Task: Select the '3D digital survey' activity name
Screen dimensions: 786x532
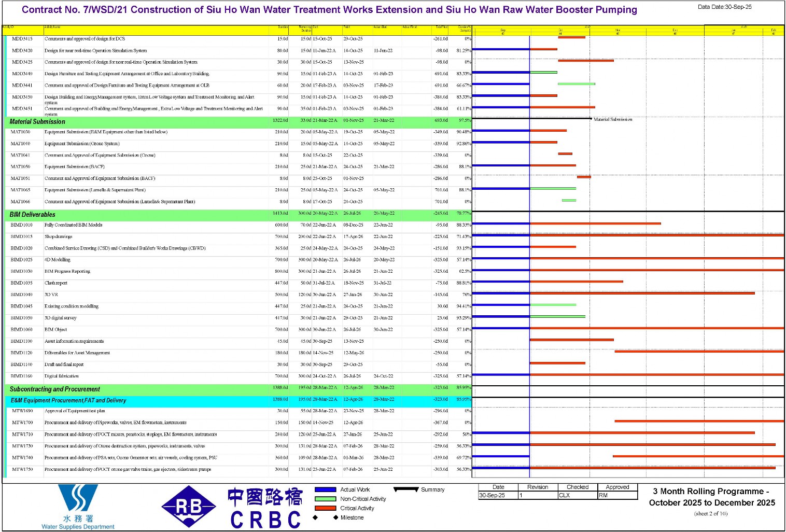Action: tap(60, 318)
